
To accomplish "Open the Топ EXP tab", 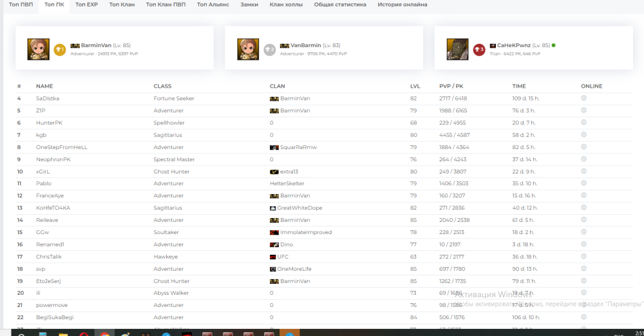I will [86, 5].
